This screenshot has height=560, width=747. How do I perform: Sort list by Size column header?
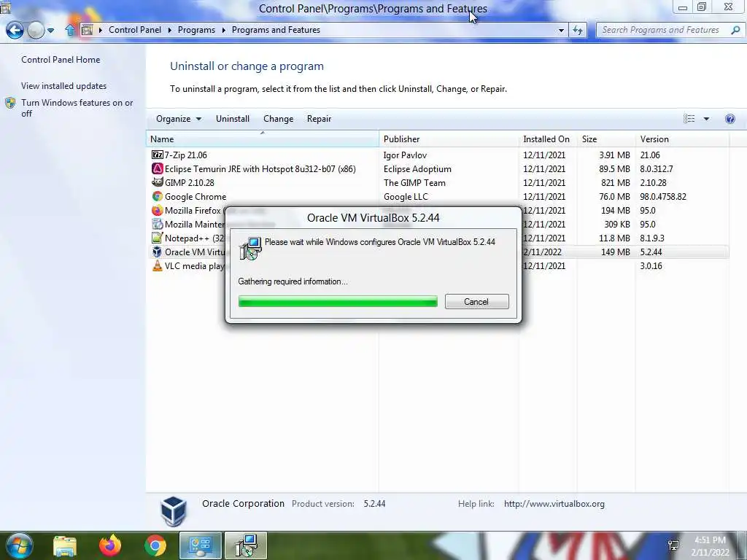click(606, 139)
